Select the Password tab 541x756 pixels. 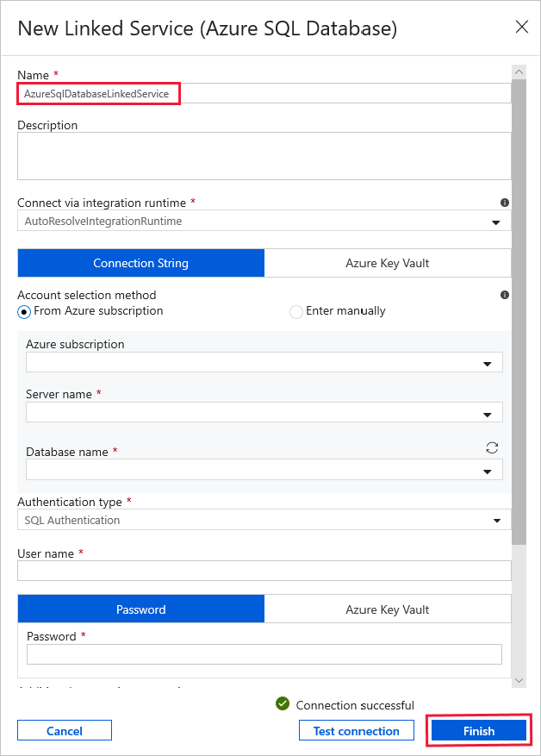(141, 609)
